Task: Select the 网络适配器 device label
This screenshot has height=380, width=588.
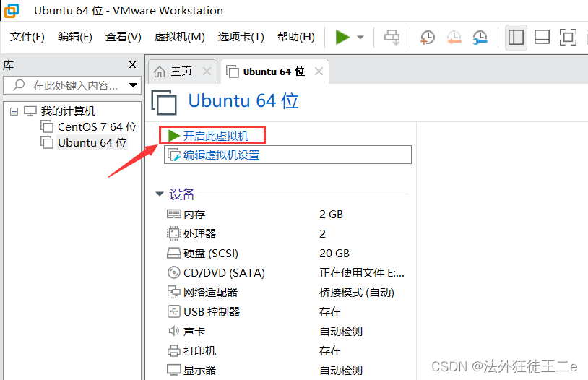Action: [210, 292]
